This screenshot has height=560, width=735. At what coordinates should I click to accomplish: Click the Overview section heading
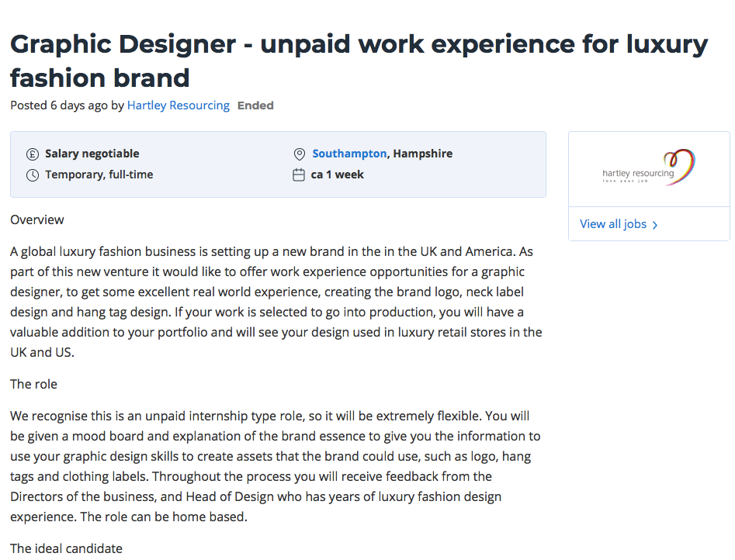click(x=37, y=220)
